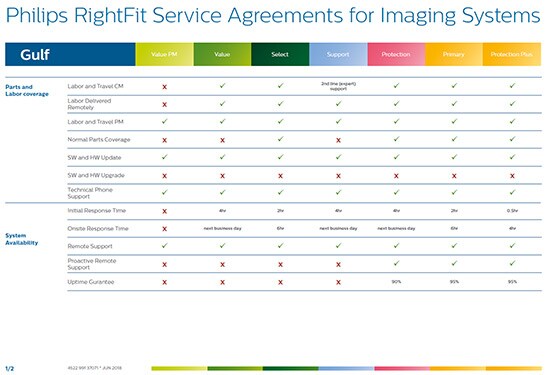Click the blue Gulf region header
Screen dimensions: 550x375
[70, 54]
